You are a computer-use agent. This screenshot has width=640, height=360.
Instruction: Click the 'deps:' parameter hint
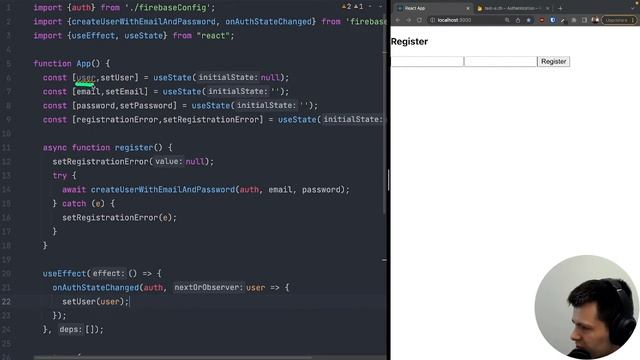71,329
